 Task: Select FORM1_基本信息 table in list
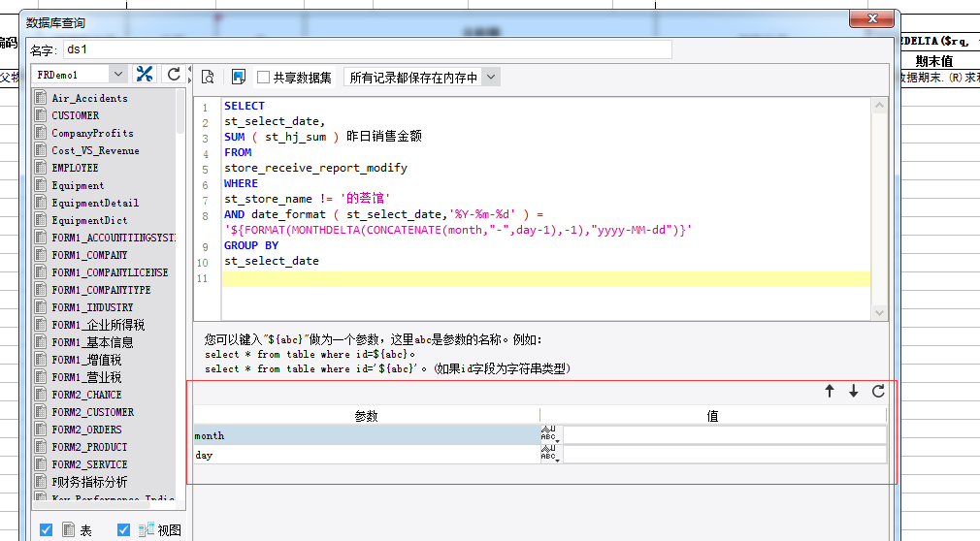tap(92, 342)
